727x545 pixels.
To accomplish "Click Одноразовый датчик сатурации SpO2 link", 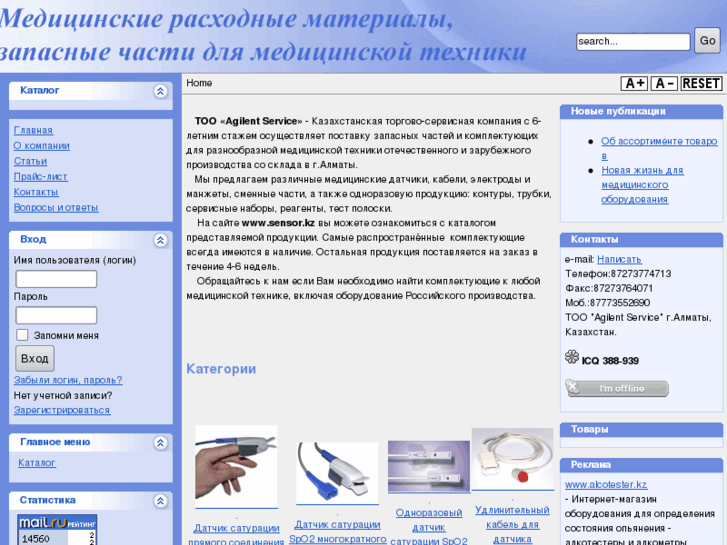I will click(x=429, y=526).
